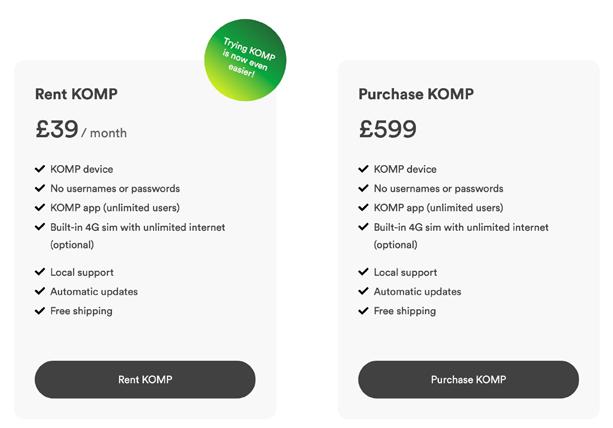This screenshot has width=613, height=428.
Task: Click the £599 purchase price
Action: 387,130
